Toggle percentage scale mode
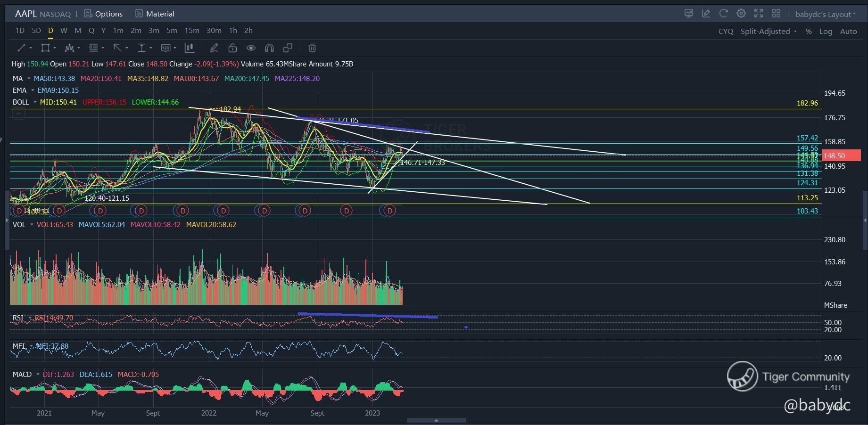 tap(809, 31)
